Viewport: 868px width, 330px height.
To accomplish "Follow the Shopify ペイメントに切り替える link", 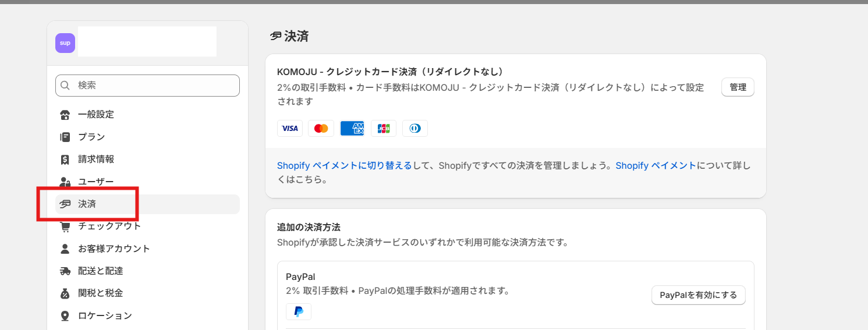I will [345, 165].
